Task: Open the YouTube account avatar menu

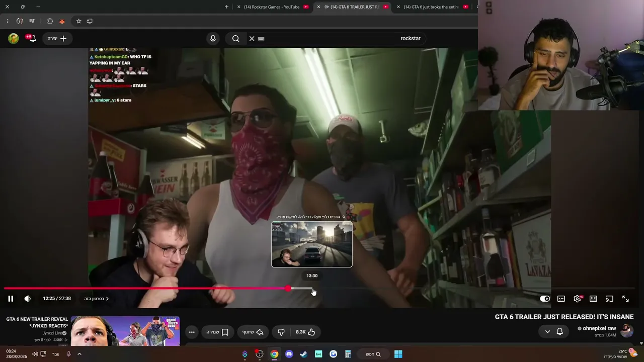Action: tap(14, 38)
